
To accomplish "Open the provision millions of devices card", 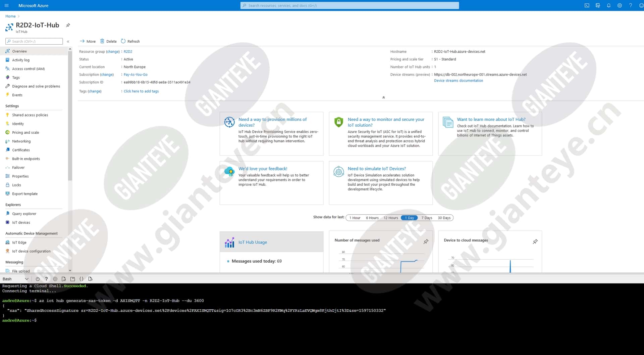I will 271,134.
